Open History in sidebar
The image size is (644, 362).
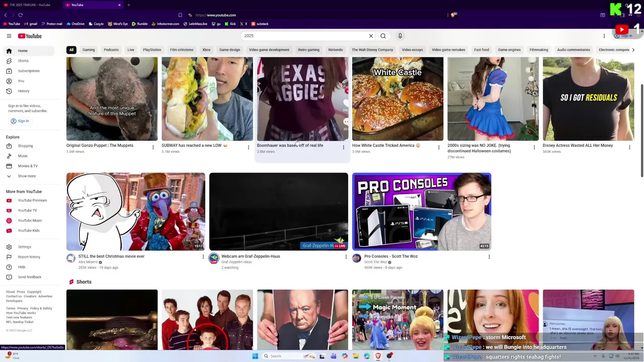pos(29,91)
